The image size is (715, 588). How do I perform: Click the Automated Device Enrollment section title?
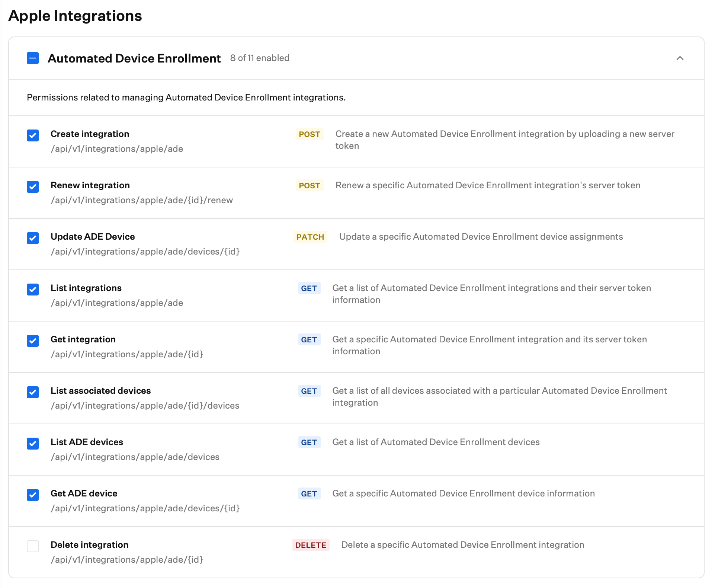tap(134, 58)
